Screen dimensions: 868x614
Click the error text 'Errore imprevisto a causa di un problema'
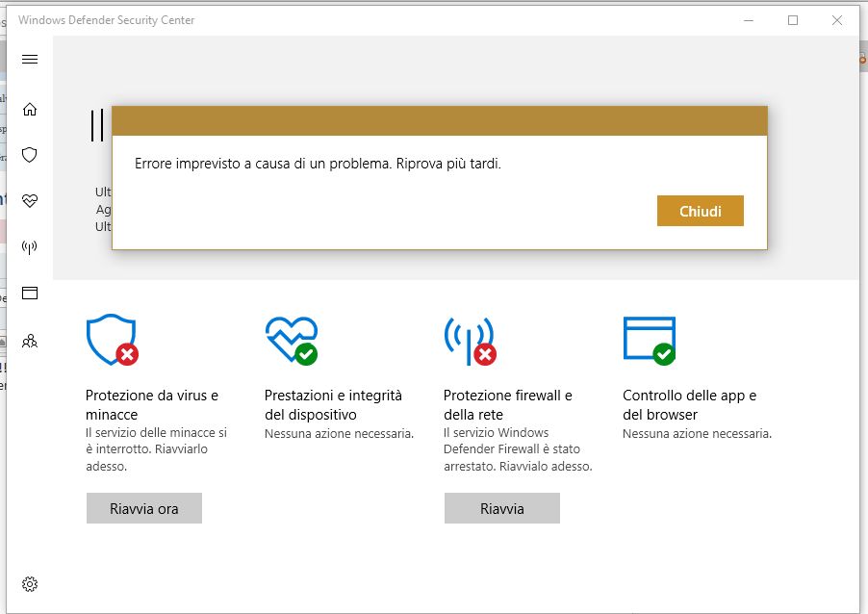tap(263, 164)
